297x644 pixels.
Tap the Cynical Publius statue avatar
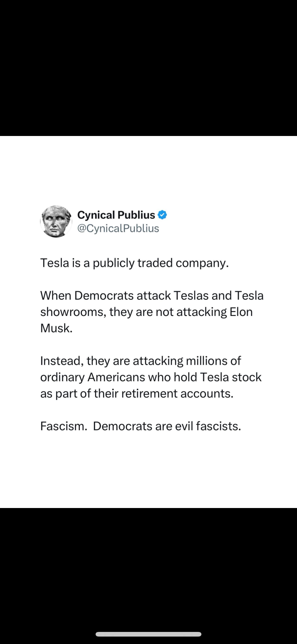pyautogui.click(x=56, y=221)
